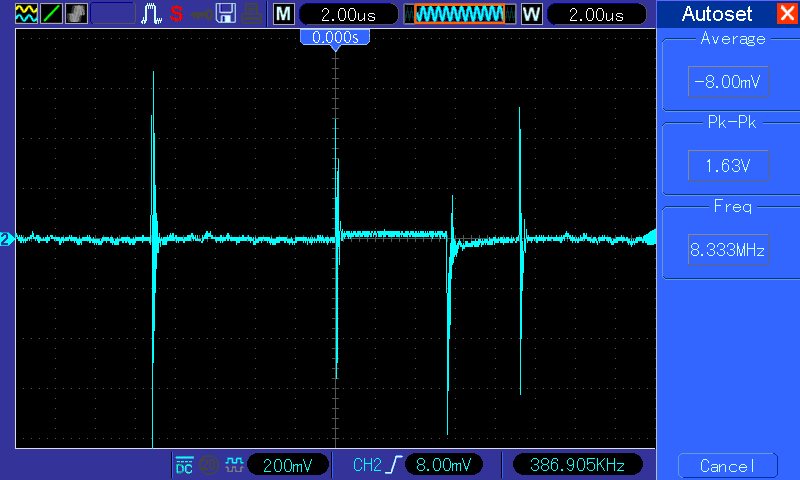800x480 pixels.
Task: Click the grayed-out key lock icon
Action: click(x=202, y=15)
